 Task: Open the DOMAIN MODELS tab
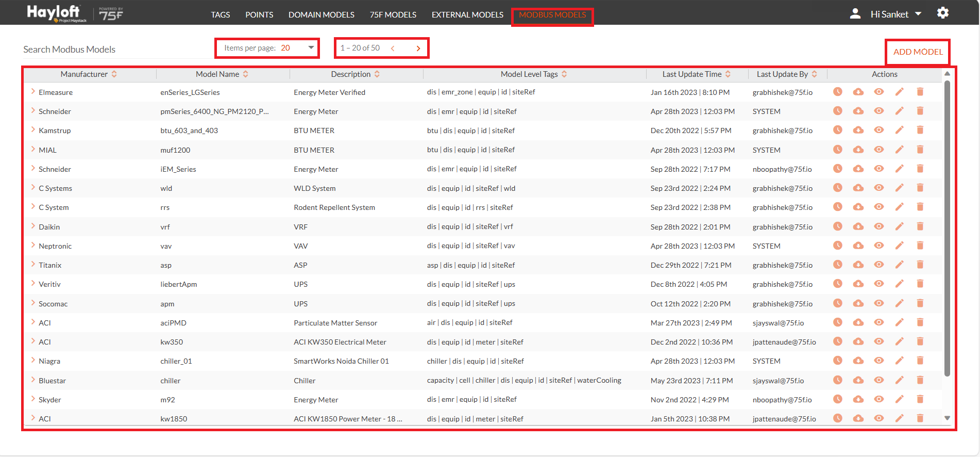(322, 15)
